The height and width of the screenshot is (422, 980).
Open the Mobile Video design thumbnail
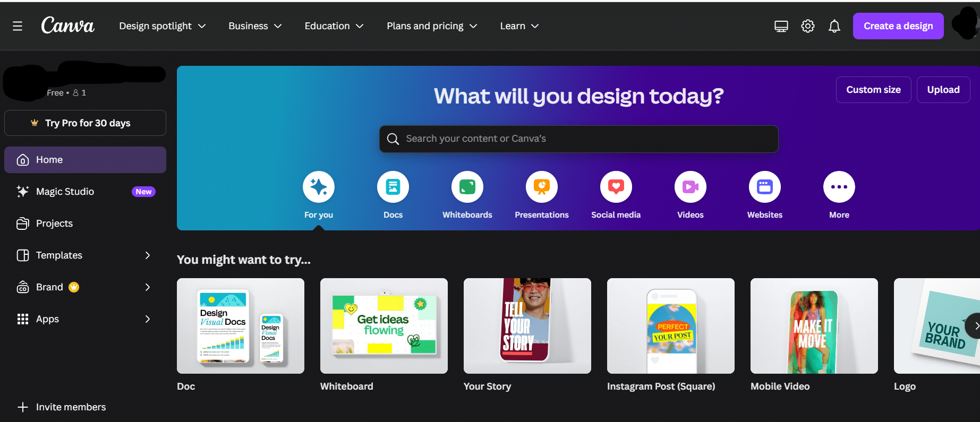(x=814, y=326)
